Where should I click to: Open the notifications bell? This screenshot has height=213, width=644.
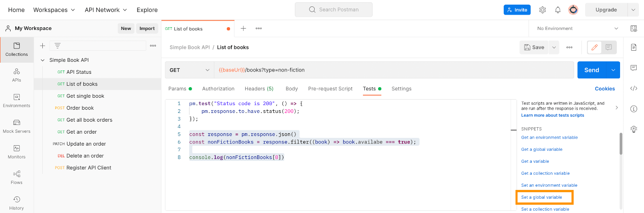pyautogui.click(x=558, y=10)
